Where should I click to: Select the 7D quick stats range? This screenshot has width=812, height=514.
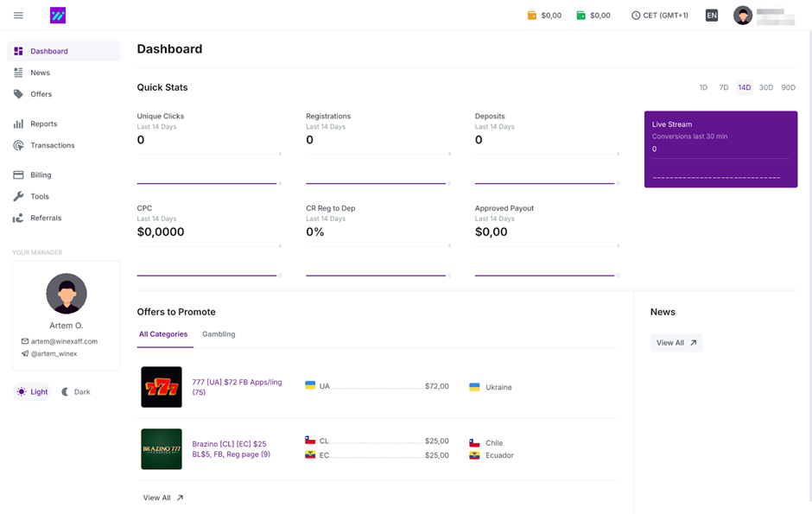click(724, 88)
